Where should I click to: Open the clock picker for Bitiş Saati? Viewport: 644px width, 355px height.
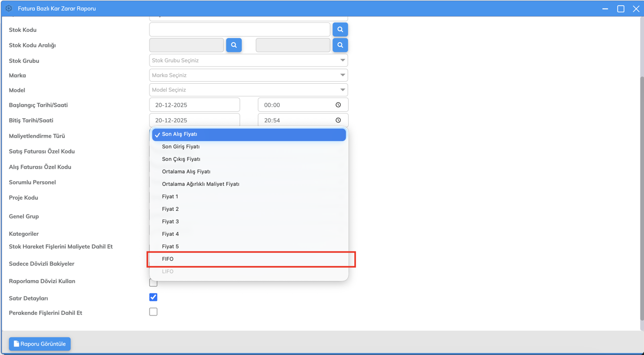point(338,120)
